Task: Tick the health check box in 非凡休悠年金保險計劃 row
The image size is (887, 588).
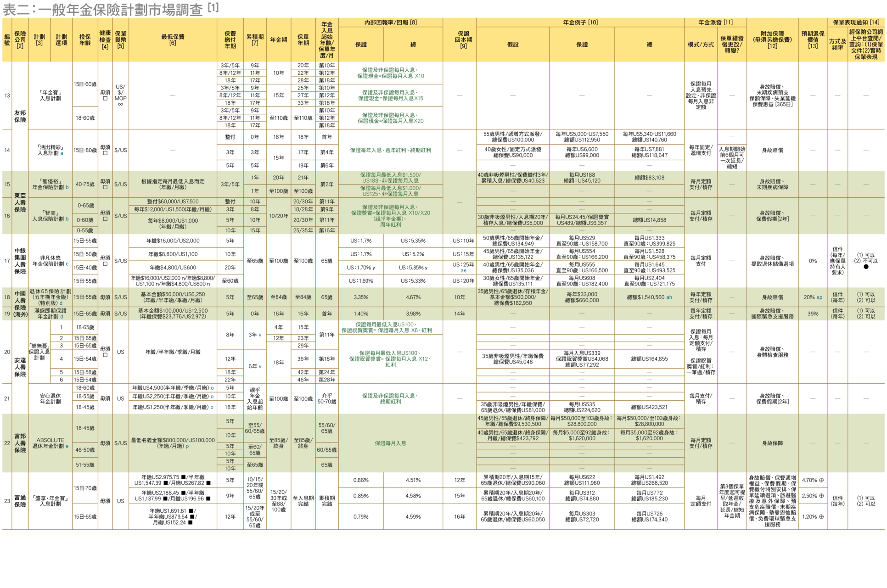Action: (x=105, y=264)
